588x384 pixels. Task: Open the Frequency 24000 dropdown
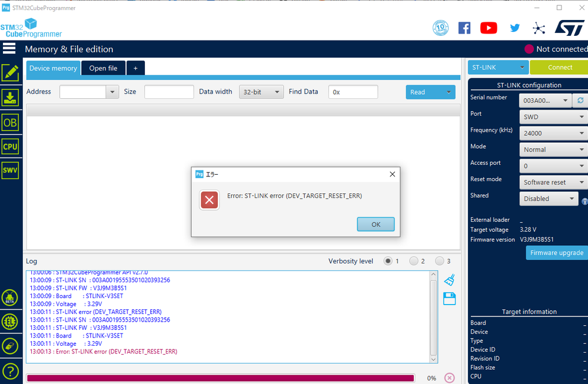pyautogui.click(x=553, y=133)
